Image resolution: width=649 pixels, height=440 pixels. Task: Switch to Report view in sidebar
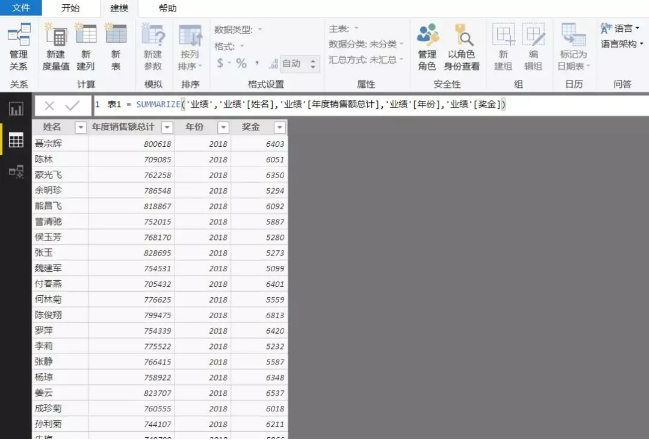coord(16,109)
